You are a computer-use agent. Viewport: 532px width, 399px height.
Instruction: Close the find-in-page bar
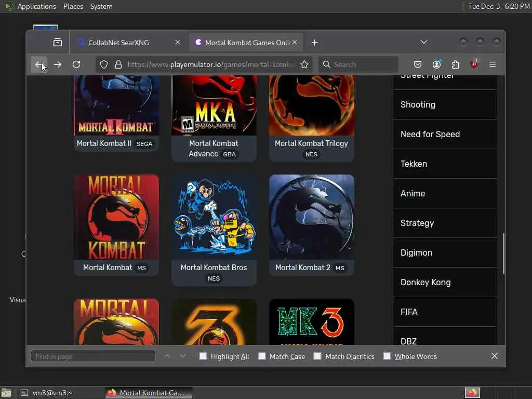[495, 356]
